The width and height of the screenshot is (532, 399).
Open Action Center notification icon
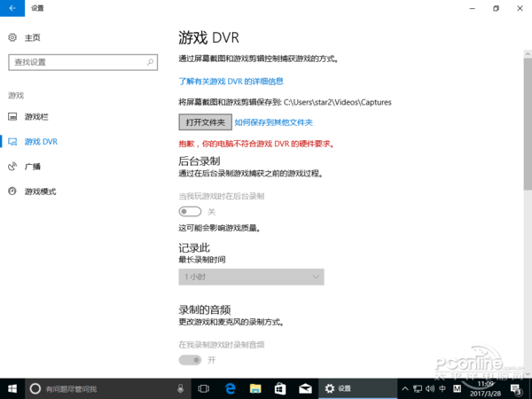coord(515,388)
